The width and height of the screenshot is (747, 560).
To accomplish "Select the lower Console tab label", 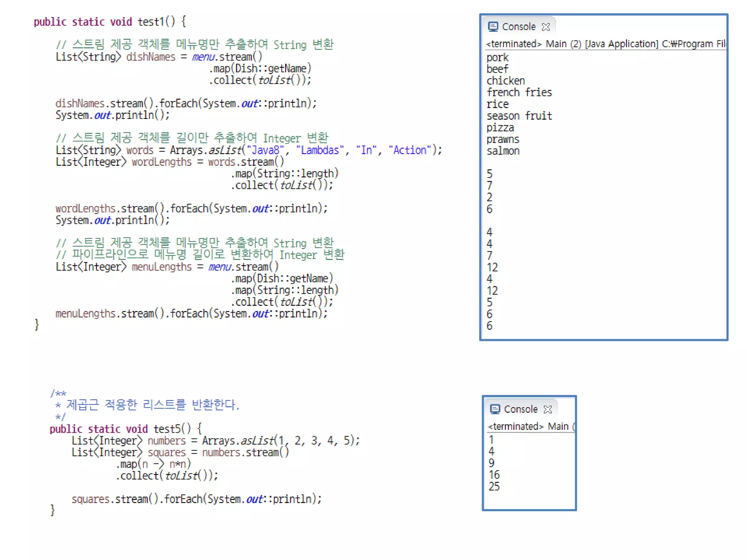I will pos(520,409).
